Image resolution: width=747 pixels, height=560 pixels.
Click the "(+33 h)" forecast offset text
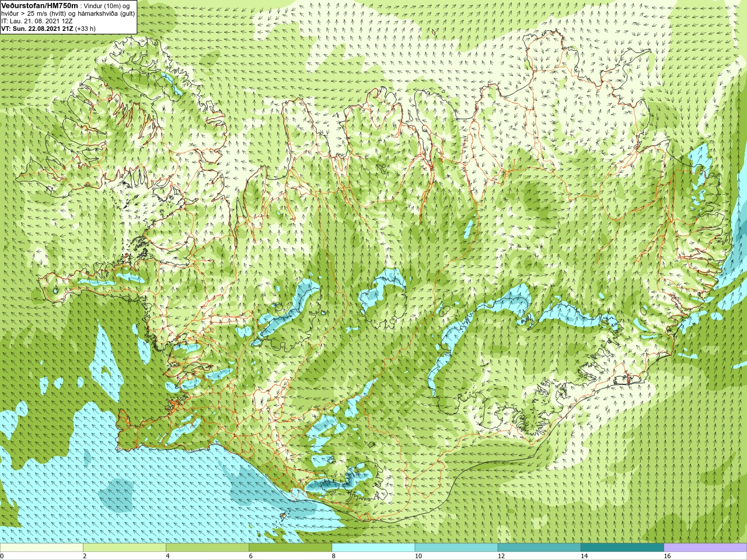(85, 28)
